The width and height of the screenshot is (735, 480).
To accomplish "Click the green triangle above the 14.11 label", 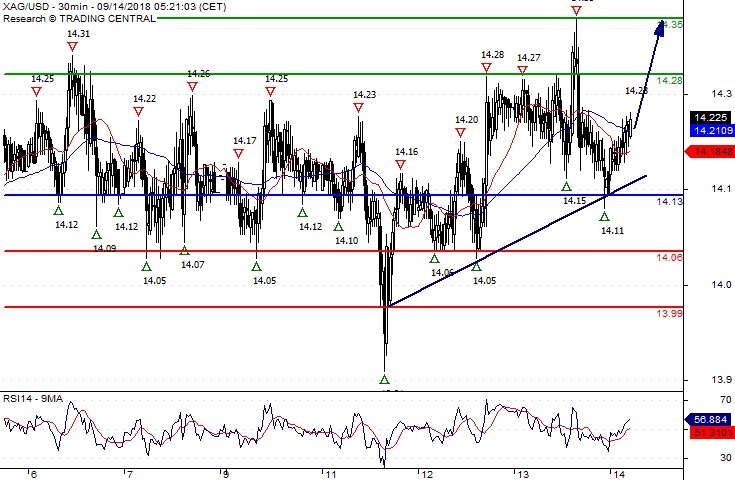I will (x=604, y=216).
